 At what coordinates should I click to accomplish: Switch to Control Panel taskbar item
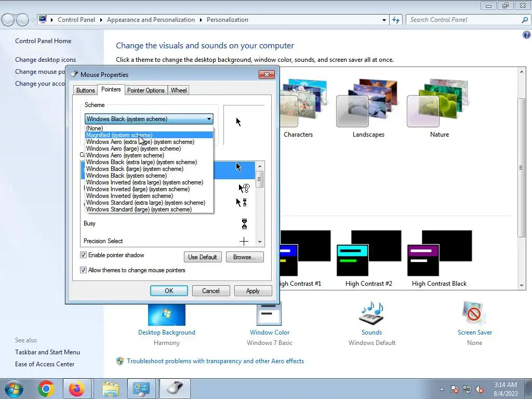(x=141, y=389)
